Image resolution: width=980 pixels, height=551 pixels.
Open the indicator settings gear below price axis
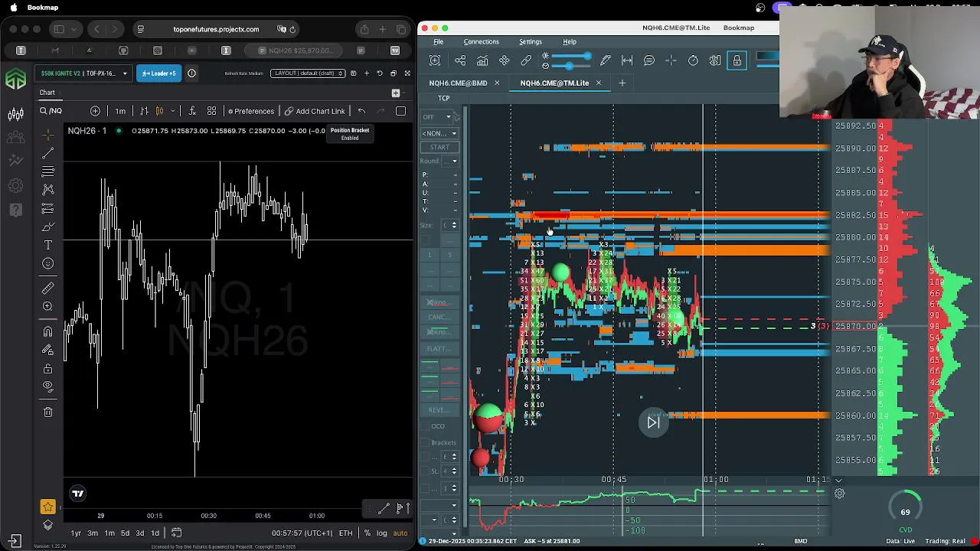tap(839, 494)
